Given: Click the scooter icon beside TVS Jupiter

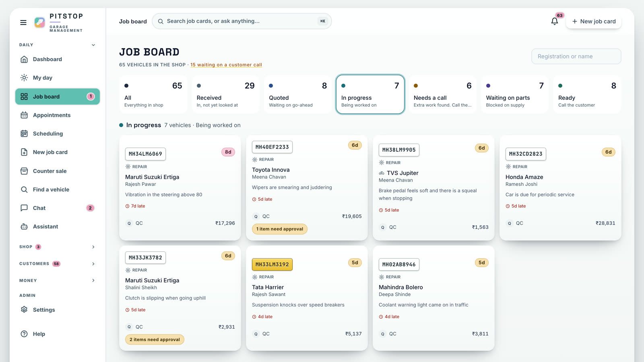Looking at the screenshot, I should [x=382, y=173].
